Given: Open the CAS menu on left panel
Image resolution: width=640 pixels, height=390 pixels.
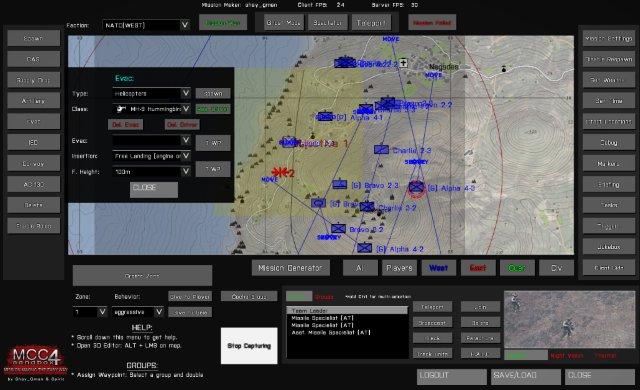Looking at the screenshot, I should tap(33, 59).
